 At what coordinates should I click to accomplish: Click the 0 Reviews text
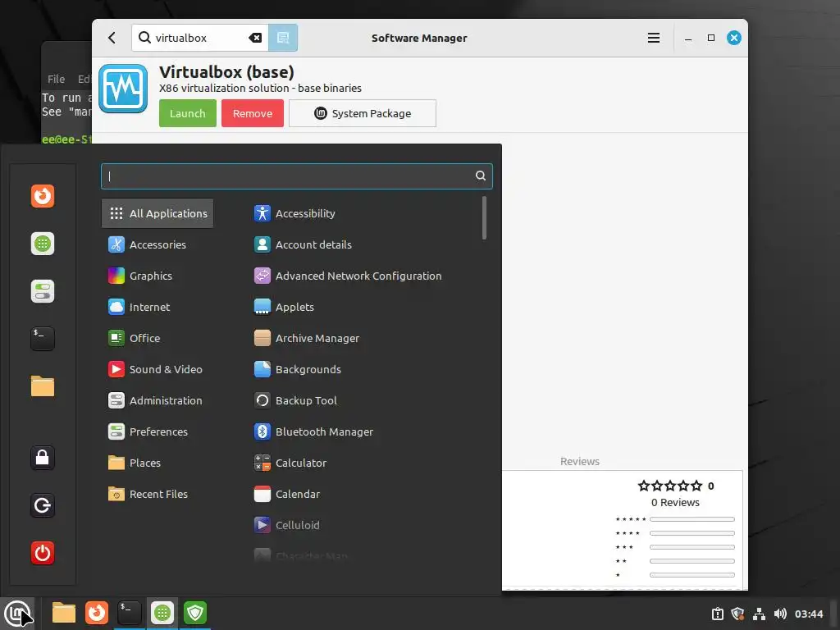pyautogui.click(x=676, y=503)
